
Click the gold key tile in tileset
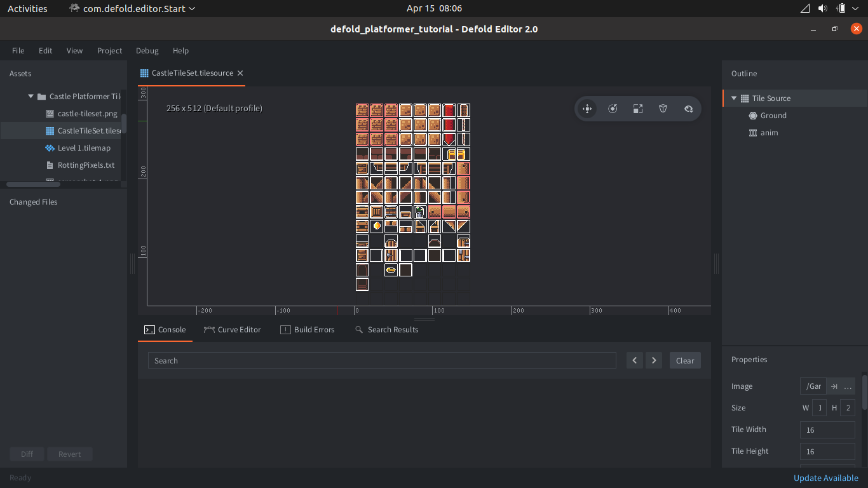pos(391,270)
